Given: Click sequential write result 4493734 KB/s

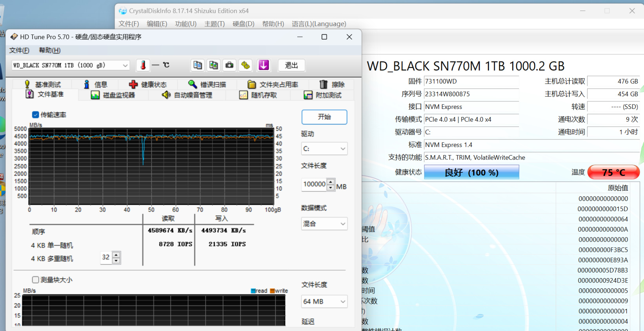Looking at the screenshot, I should coord(224,230).
